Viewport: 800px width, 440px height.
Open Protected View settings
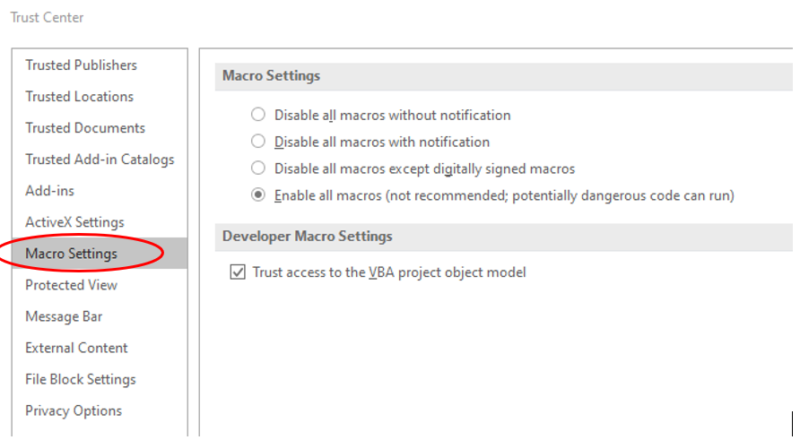click(x=71, y=285)
